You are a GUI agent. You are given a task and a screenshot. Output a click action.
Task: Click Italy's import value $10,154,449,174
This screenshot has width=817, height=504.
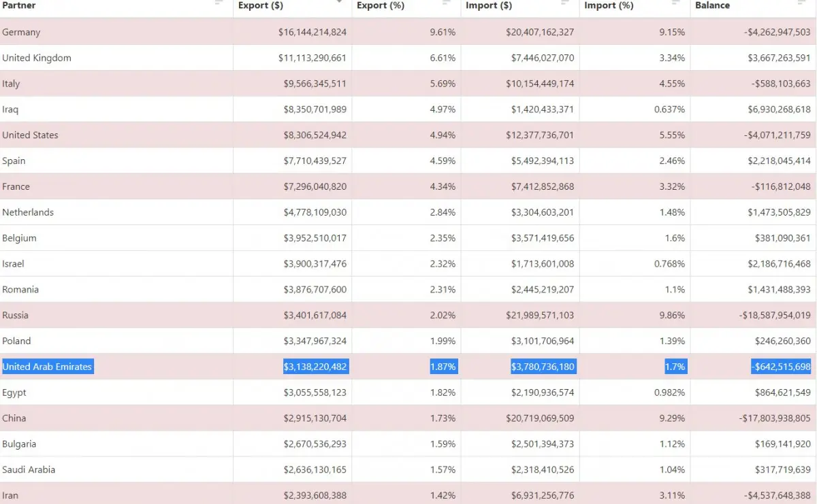541,84
